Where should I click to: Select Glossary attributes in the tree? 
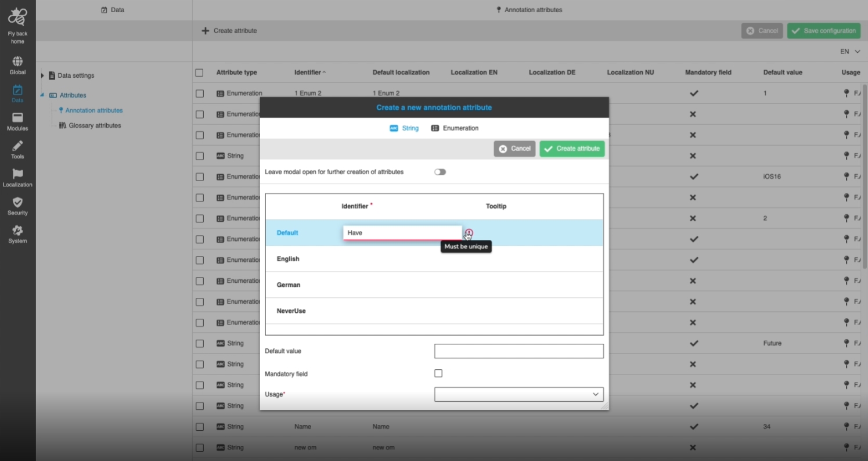click(95, 125)
